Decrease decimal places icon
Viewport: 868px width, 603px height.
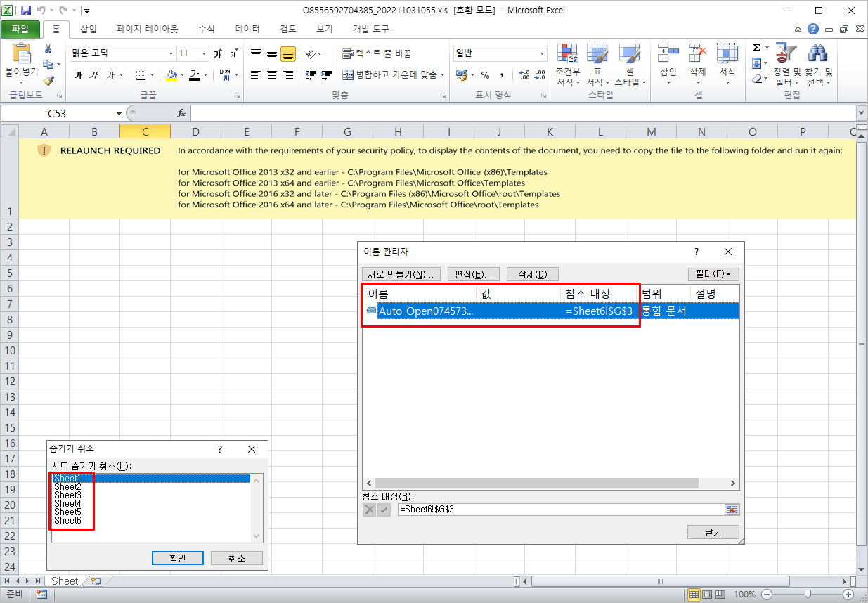[540, 75]
